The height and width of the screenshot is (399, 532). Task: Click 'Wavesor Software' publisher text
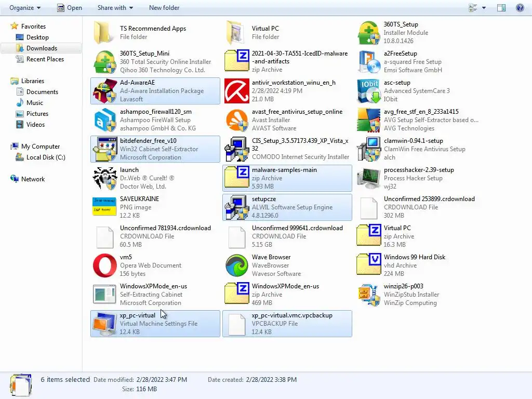click(276, 273)
